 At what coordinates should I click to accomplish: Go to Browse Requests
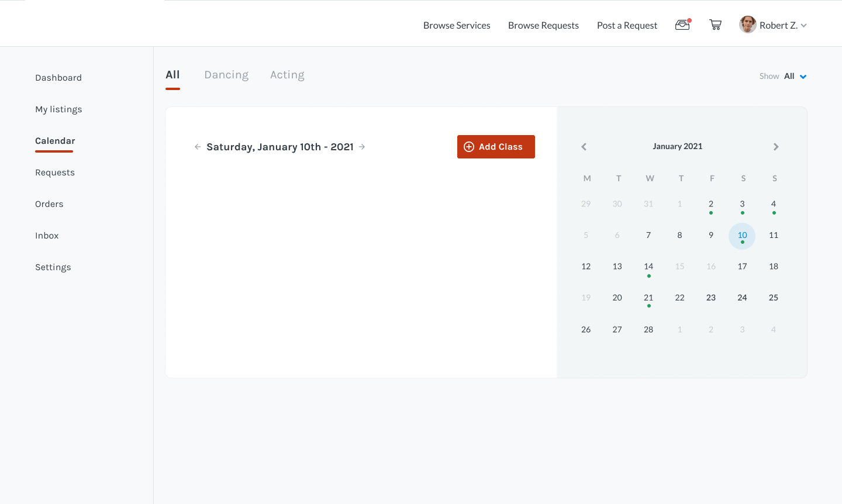coord(543,25)
